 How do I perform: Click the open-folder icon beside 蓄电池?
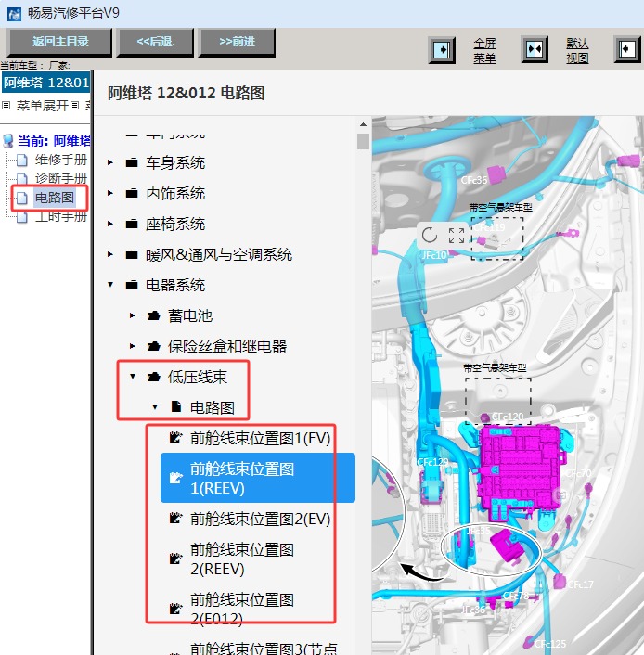pos(154,315)
